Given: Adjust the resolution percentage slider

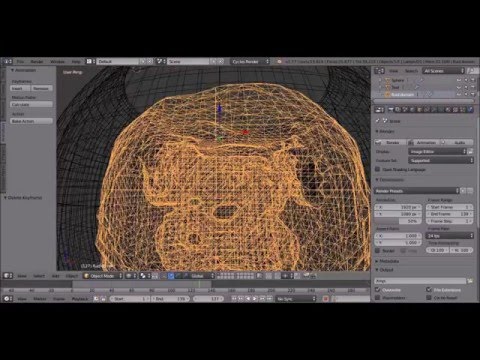Looking at the screenshot, I should (399, 221).
